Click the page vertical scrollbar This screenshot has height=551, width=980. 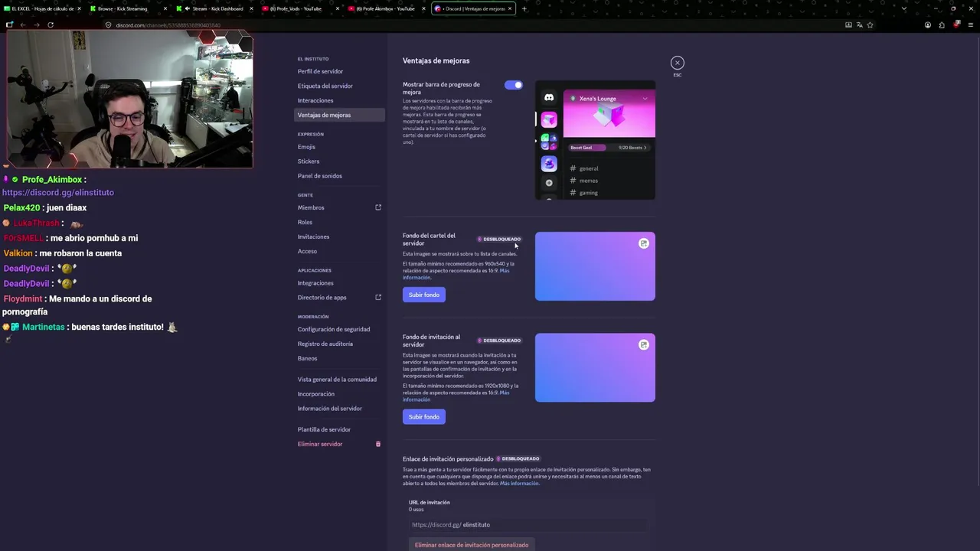tap(978, 260)
